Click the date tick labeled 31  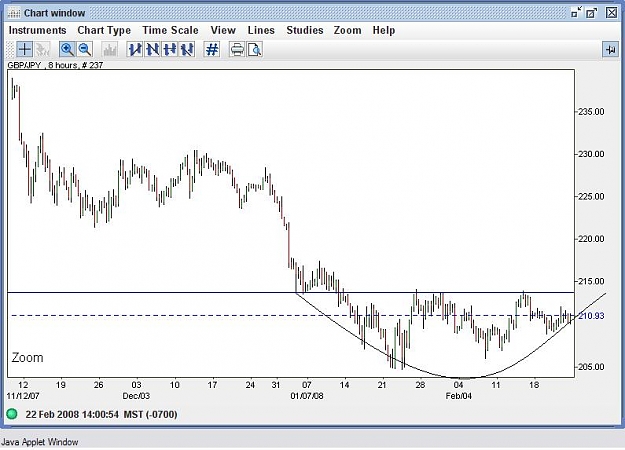pyautogui.click(x=276, y=385)
